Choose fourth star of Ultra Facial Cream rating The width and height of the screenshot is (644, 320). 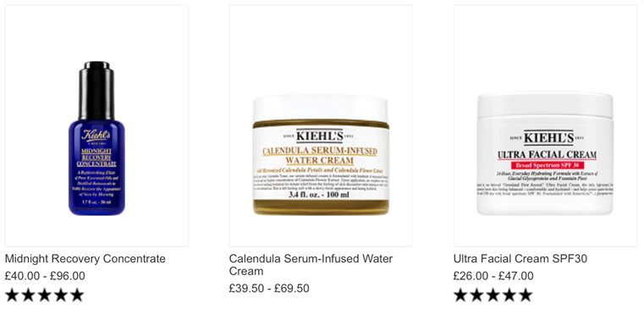(509, 295)
